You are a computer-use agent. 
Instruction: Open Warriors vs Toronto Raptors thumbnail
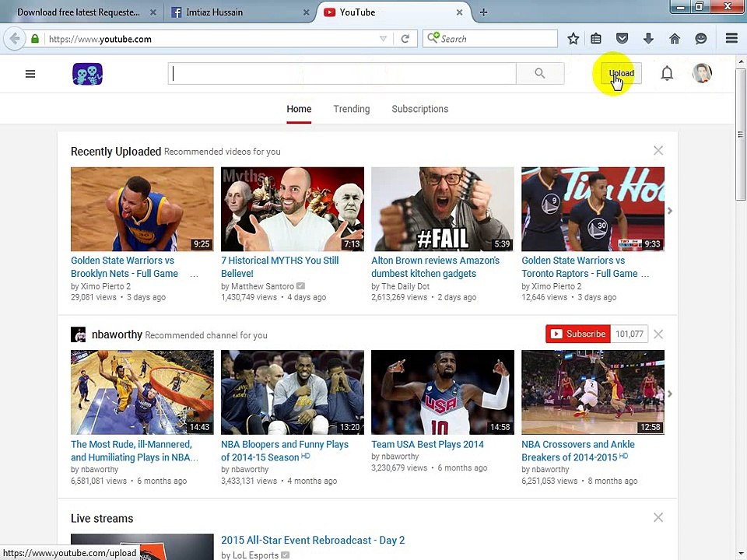pyautogui.click(x=593, y=209)
